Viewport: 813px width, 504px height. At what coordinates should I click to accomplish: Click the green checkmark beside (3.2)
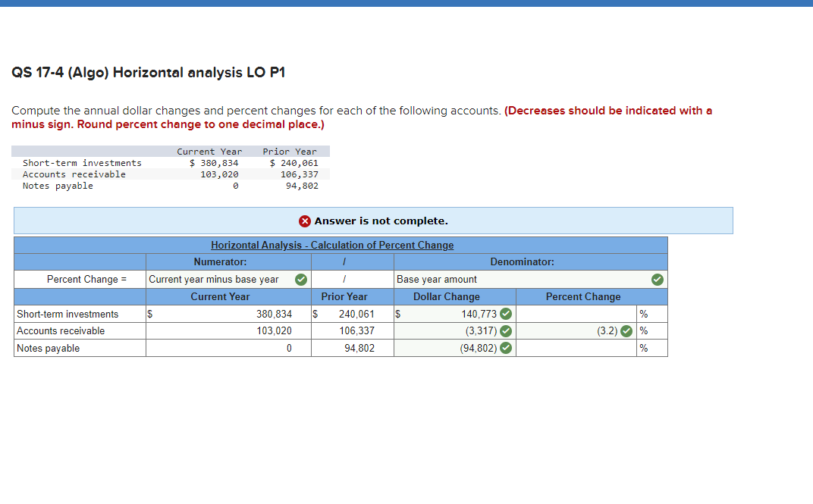[x=625, y=330]
